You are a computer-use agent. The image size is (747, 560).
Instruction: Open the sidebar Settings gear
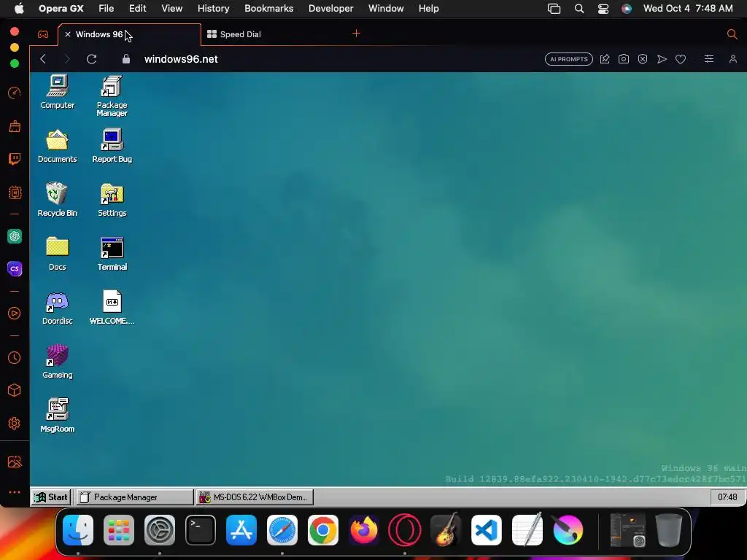click(15, 424)
